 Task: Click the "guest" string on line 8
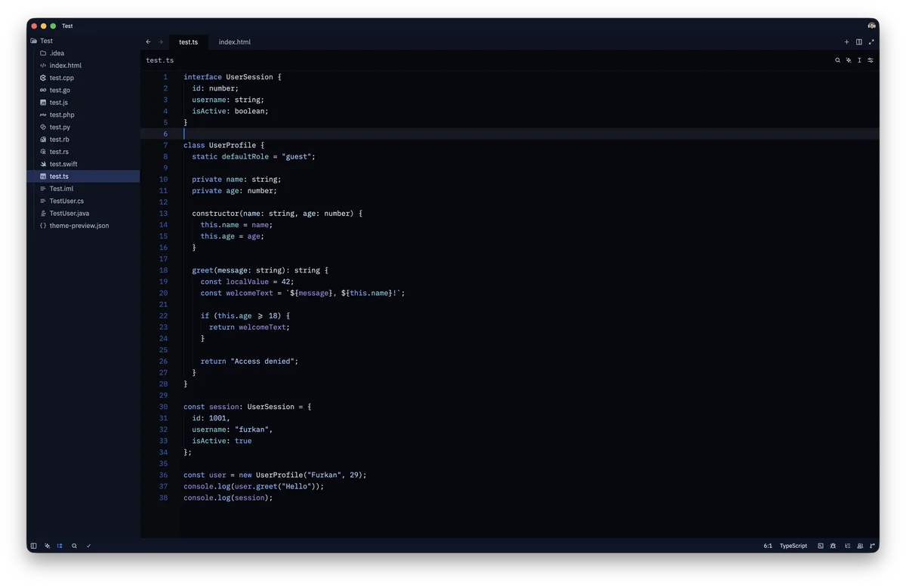pos(297,157)
